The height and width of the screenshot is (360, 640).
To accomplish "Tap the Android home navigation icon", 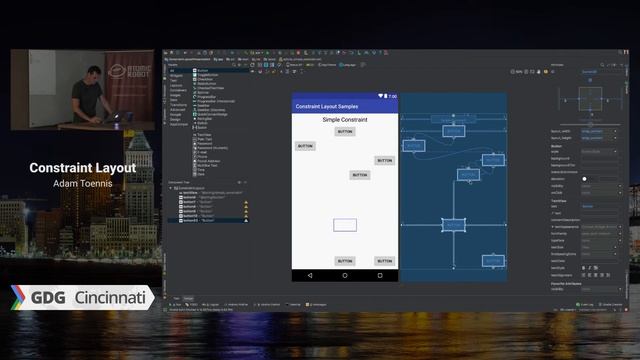I will pos(345,276).
